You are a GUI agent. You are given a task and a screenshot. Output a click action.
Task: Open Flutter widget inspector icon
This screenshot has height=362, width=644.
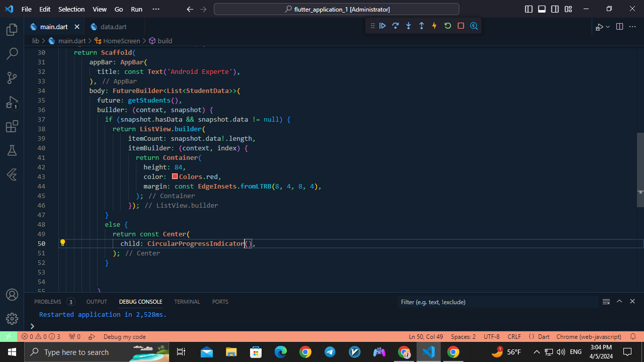coord(473,26)
